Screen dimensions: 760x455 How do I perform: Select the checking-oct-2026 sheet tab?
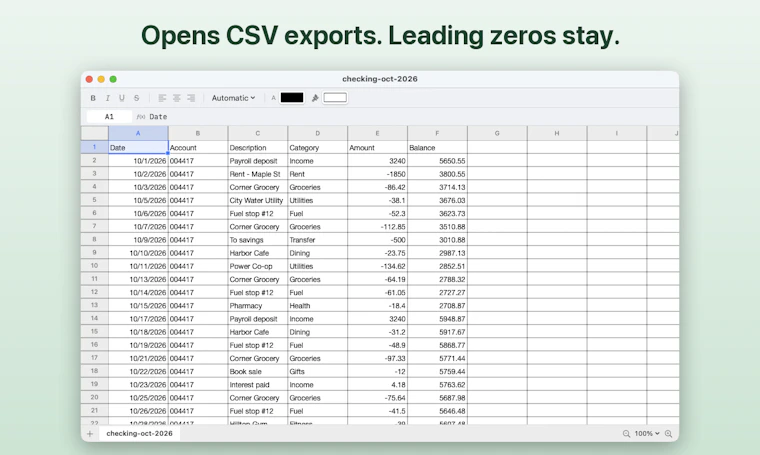tap(140, 434)
